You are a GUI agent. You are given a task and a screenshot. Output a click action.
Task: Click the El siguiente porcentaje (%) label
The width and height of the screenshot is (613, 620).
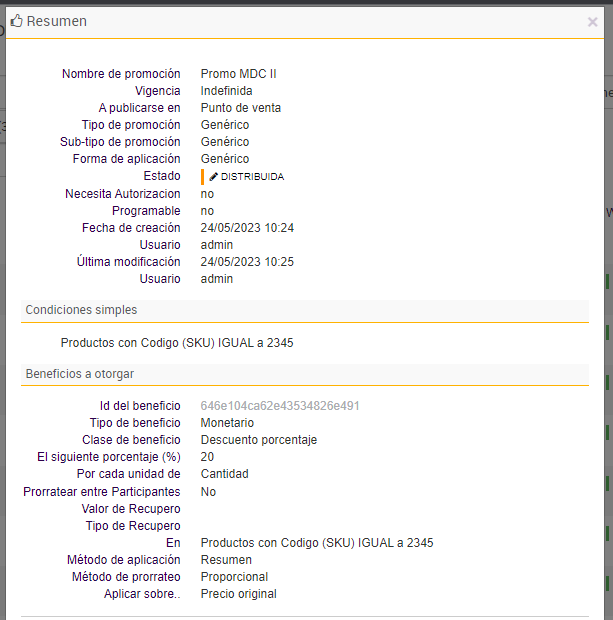109,457
